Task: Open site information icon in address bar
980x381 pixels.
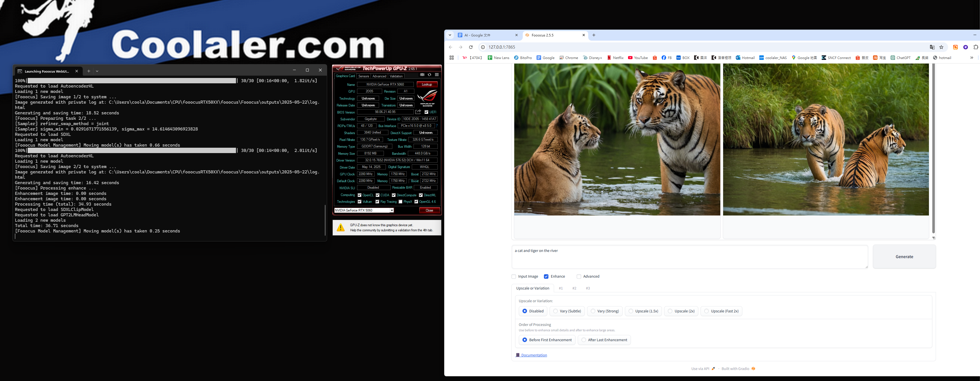Action: click(483, 47)
